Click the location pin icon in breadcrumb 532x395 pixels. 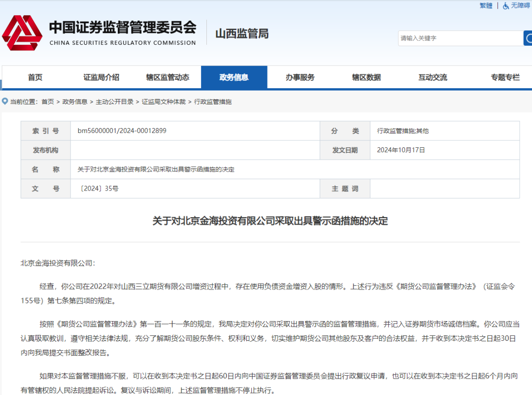coord(5,101)
